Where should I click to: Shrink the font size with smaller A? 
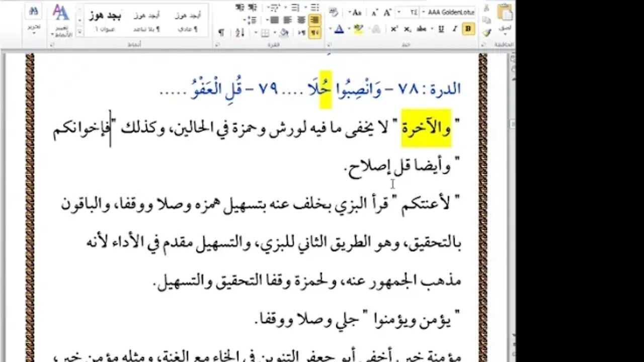375,12
